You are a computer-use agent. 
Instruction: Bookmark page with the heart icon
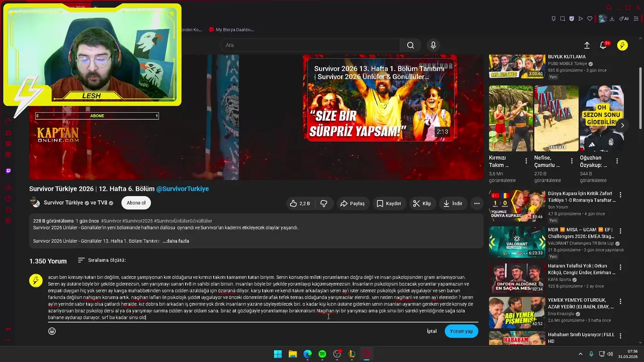(590, 19)
